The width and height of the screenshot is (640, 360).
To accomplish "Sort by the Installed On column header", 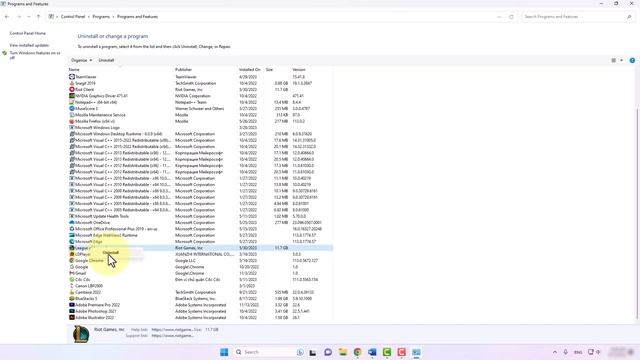I will point(249,70).
